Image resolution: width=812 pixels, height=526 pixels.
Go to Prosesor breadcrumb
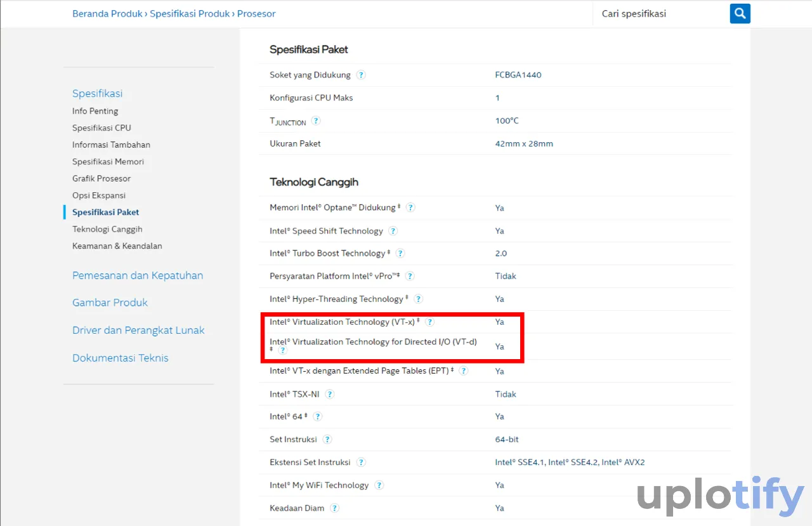tap(256, 13)
